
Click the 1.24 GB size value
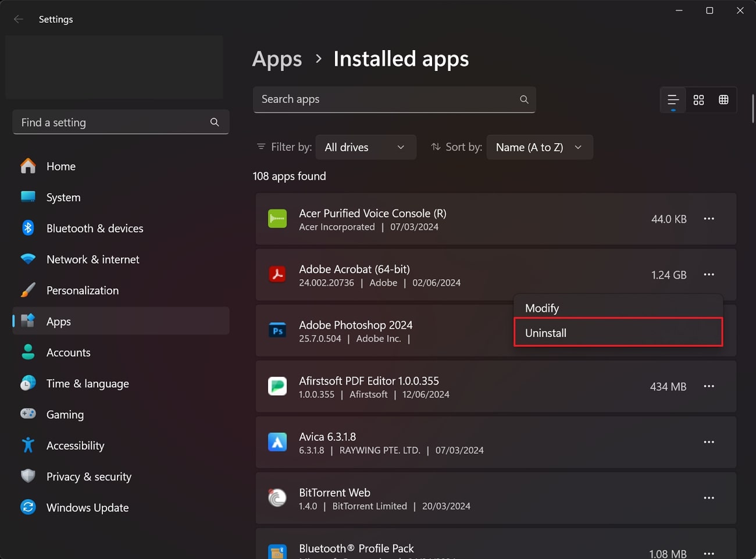click(x=669, y=275)
